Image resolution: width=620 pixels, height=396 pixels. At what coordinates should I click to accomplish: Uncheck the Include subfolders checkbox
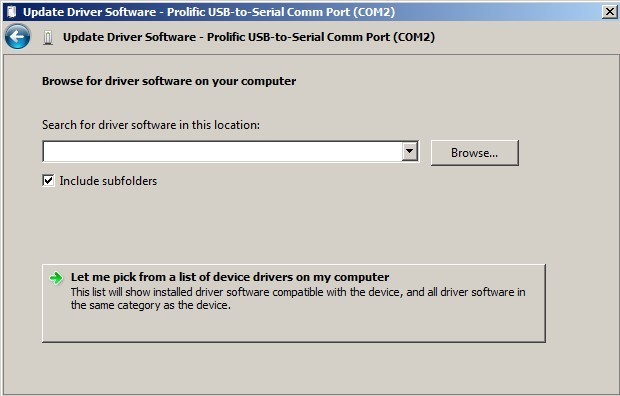[x=48, y=181]
